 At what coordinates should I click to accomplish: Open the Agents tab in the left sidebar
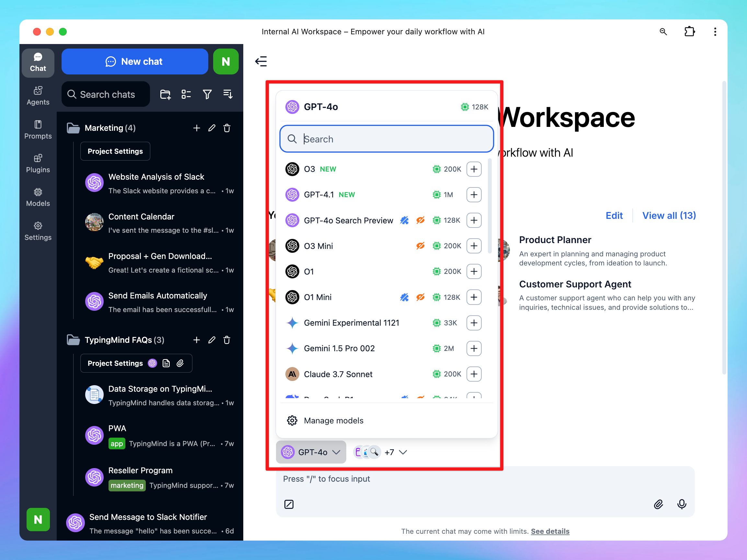(38, 96)
